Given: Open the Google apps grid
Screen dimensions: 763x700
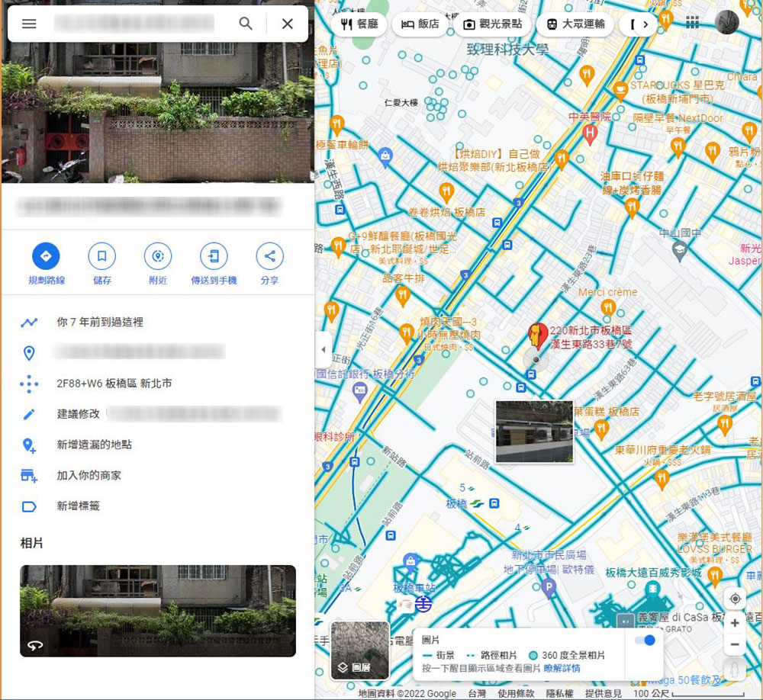Looking at the screenshot, I should pyautogui.click(x=692, y=23).
